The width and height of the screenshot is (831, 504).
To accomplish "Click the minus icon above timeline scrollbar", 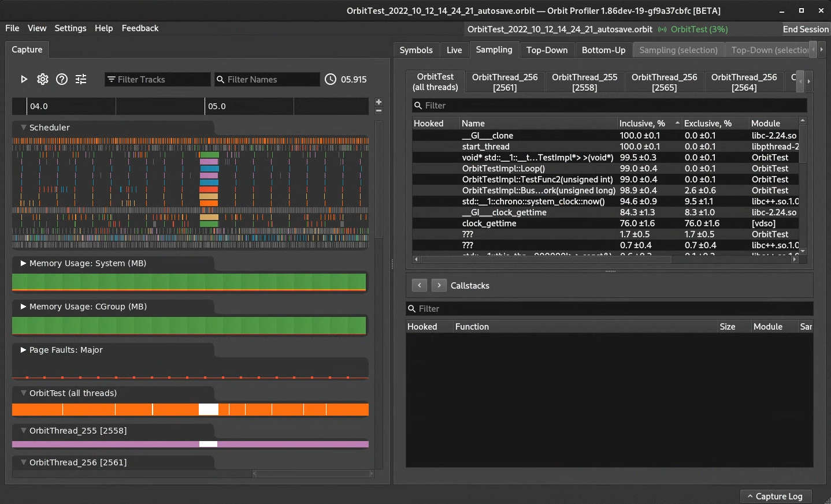I will (x=379, y=110).
